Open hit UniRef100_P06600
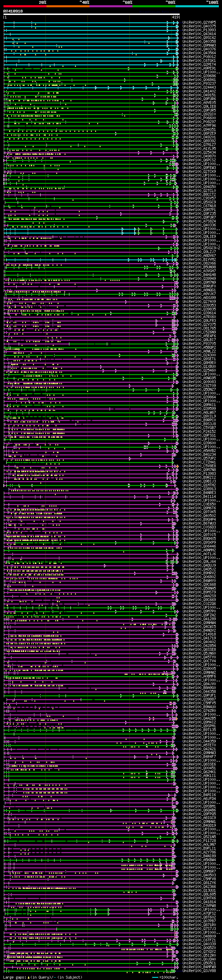 click(x=199, y=118)
